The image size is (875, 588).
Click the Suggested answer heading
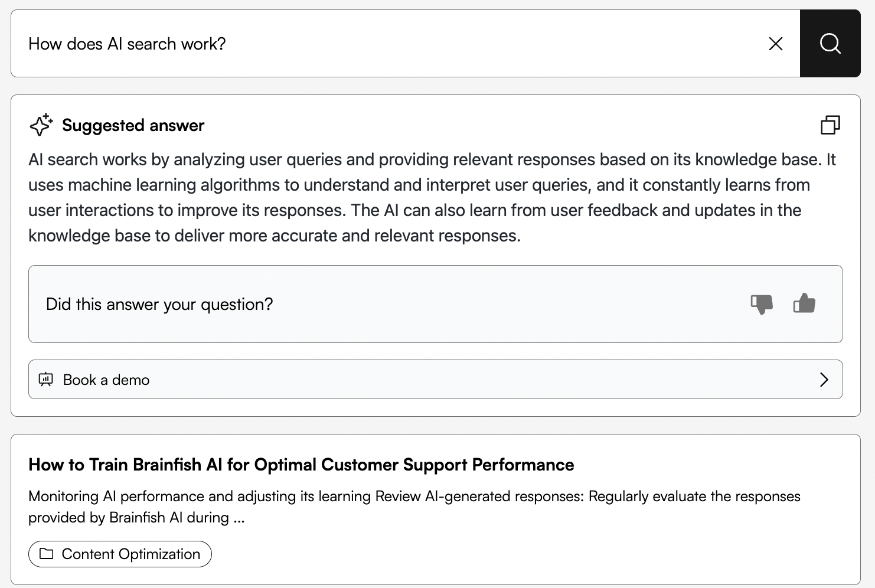pos(133,125)
